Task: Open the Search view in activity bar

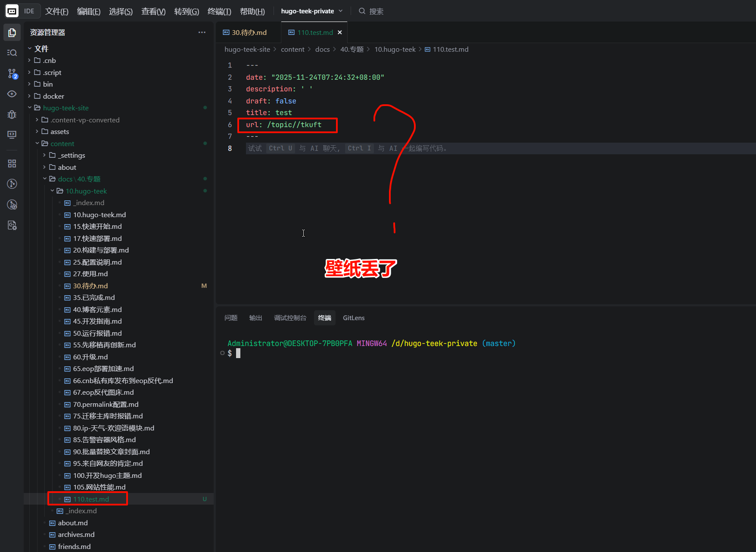Action: tap(12, 53)
